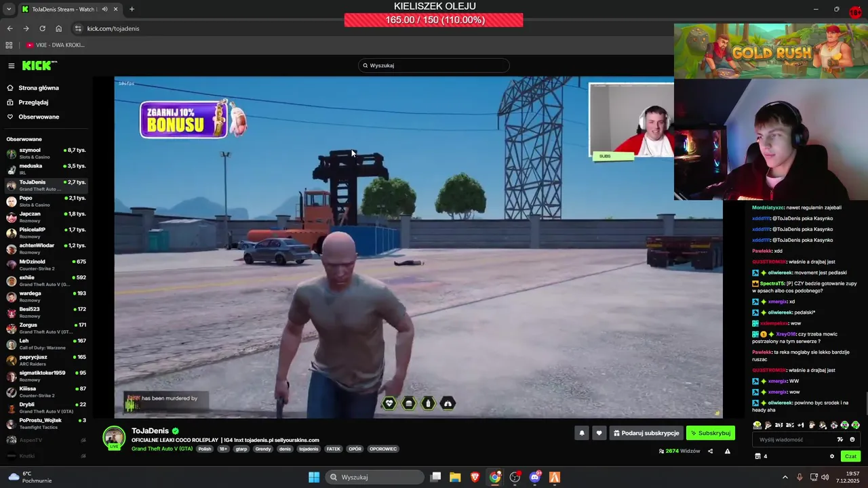Open achtenWlodar channel in followed list

coord(45,249)
